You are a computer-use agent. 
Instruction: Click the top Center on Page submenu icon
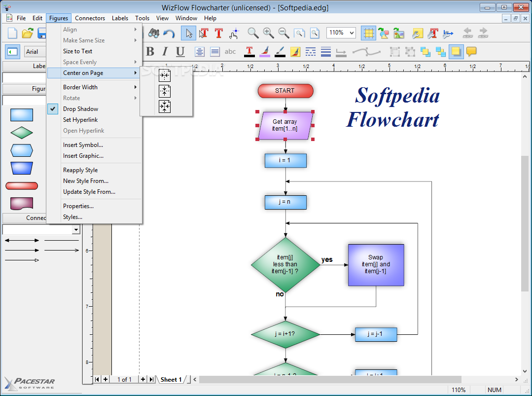[x=165, y=75]
